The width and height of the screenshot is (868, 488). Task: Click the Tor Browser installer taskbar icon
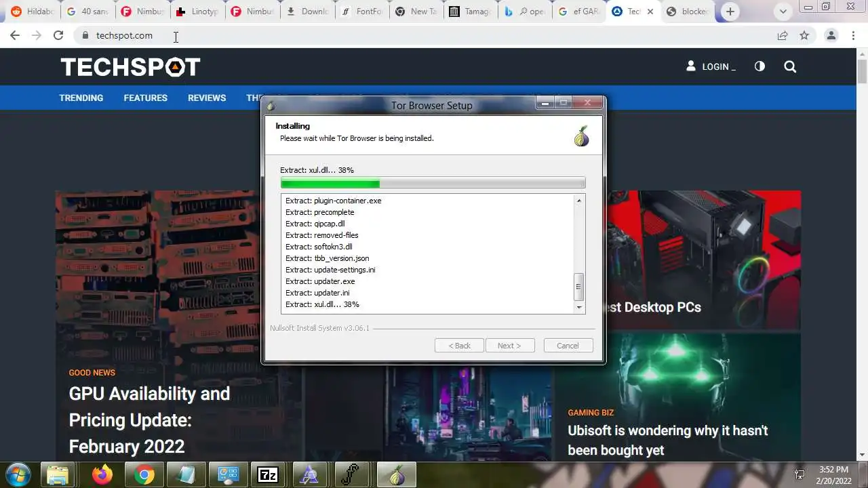tap(396, 475)
